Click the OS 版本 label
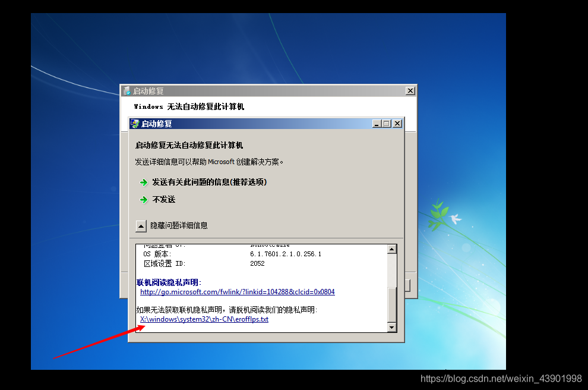This screenshot has width=588, height=390. [x=157, y=254]
